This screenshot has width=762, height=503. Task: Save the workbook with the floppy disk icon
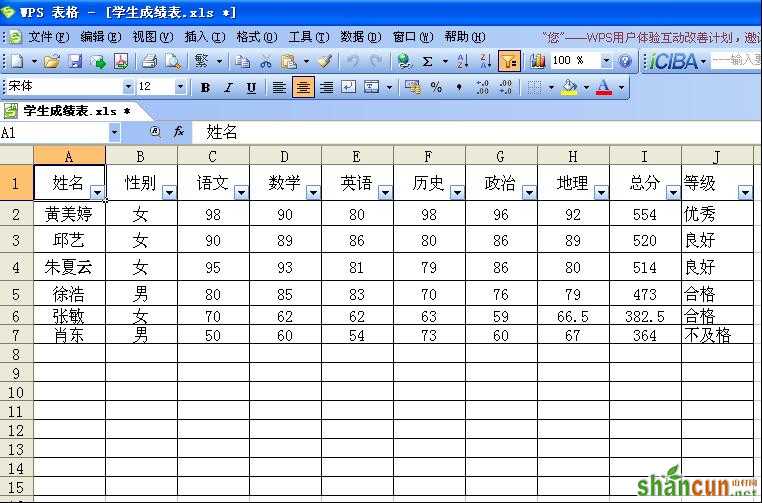(x=74, y=61)
